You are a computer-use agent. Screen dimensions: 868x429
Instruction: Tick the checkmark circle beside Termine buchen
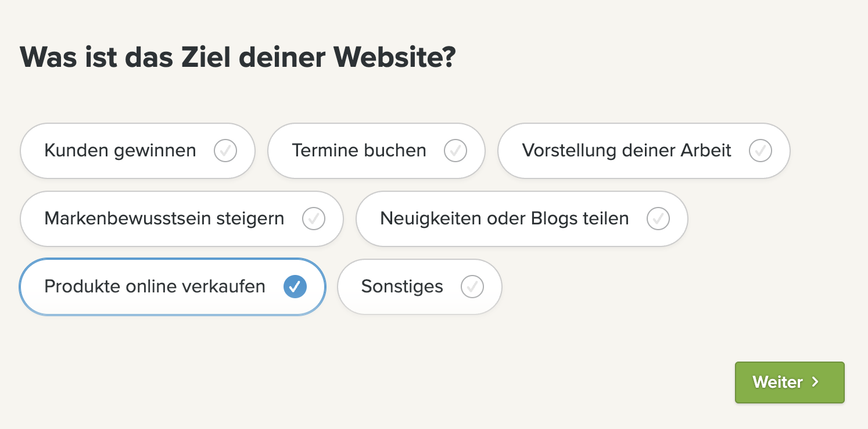455,151
